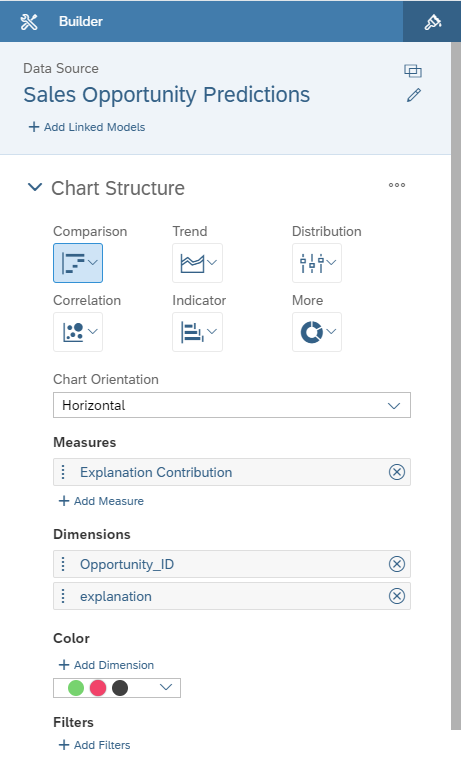Open Chart Structure three-dot options menu
The width and height of the screenshot is (461, 760).
coord(397,185)
